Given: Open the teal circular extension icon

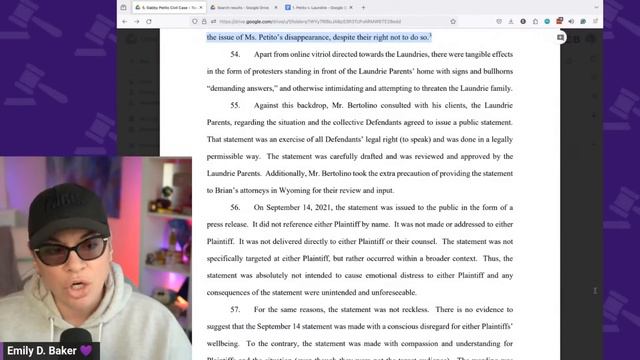Looking at the screenshot, I should point(547,21).
